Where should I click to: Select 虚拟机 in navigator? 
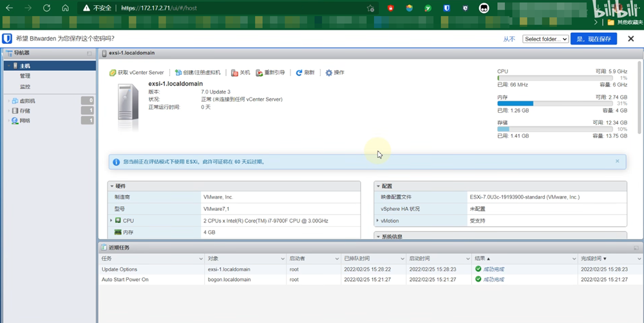pos(28,101)
